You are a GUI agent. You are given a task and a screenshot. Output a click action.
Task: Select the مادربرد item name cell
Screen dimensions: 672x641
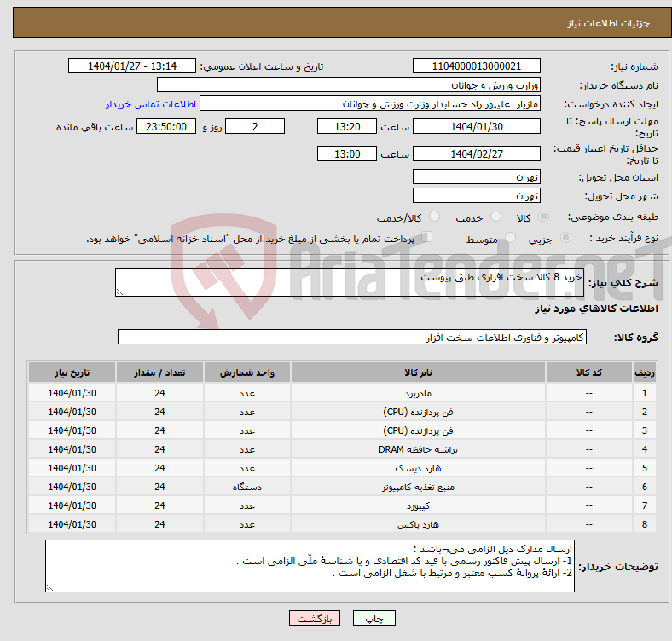point(418,393)
